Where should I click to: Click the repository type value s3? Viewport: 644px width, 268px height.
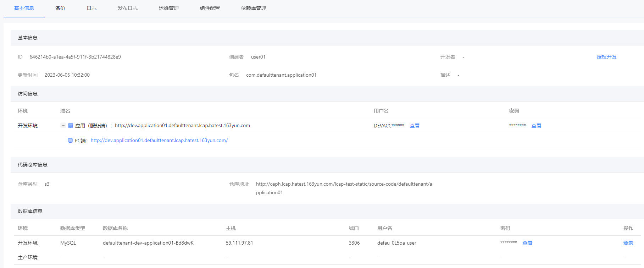[47, 184]
